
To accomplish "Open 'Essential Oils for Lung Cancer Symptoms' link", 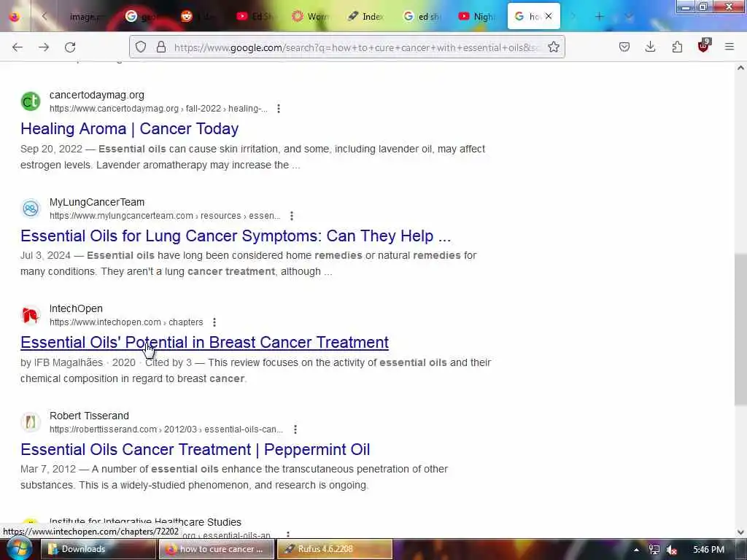I will tap(236, 236).
